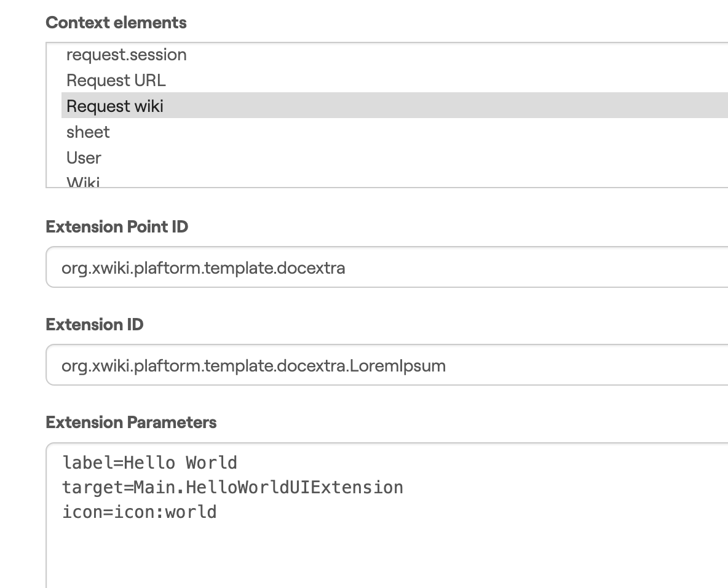Select request.session in Context elements list

tap(126, 55)
